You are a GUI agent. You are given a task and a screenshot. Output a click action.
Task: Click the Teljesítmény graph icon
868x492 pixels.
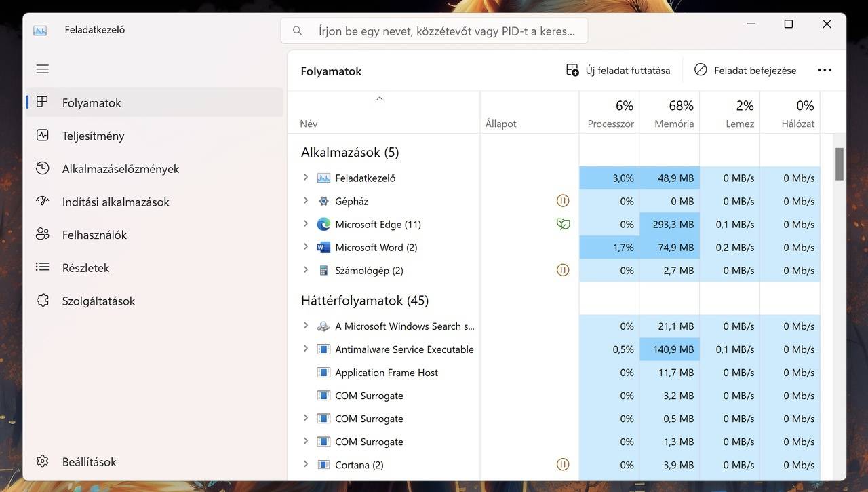pyautogui.click(x=42, y=135)
